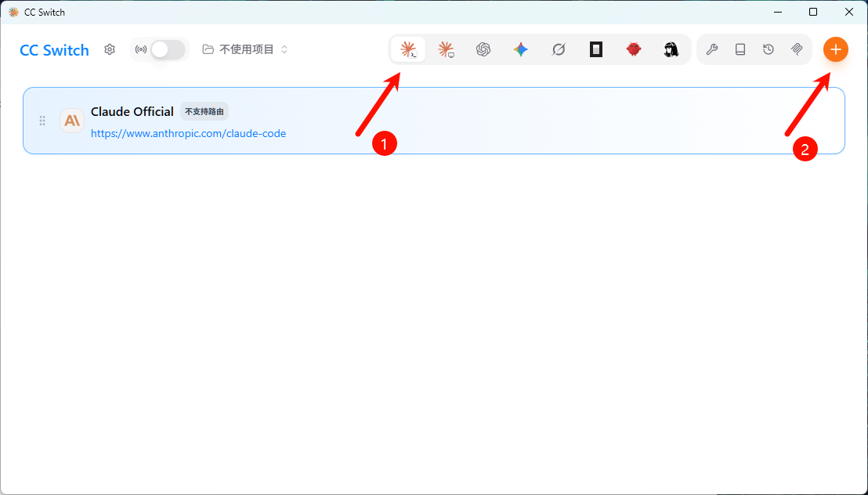Screen dimensions: 868x495
Task: Select the Claude Official provider name
Action: 132,112
